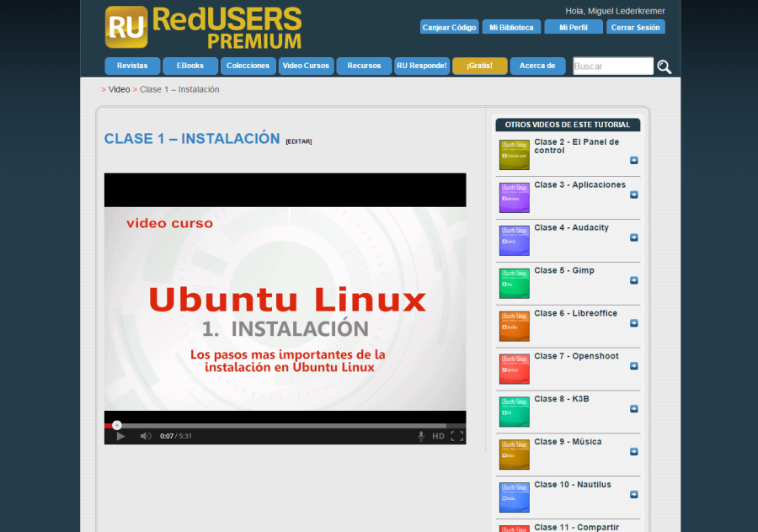758x532 pixels.
Task: Open the EBooks menu
Action: point(189,66)
